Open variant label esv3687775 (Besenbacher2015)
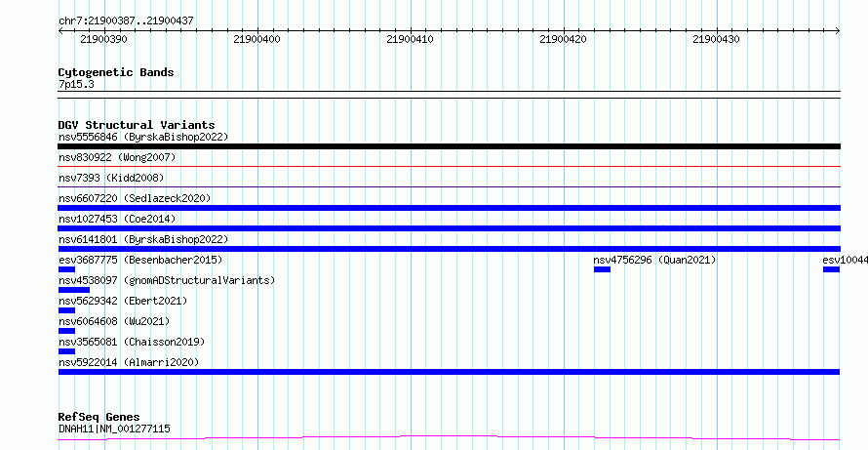 [140, 260]
